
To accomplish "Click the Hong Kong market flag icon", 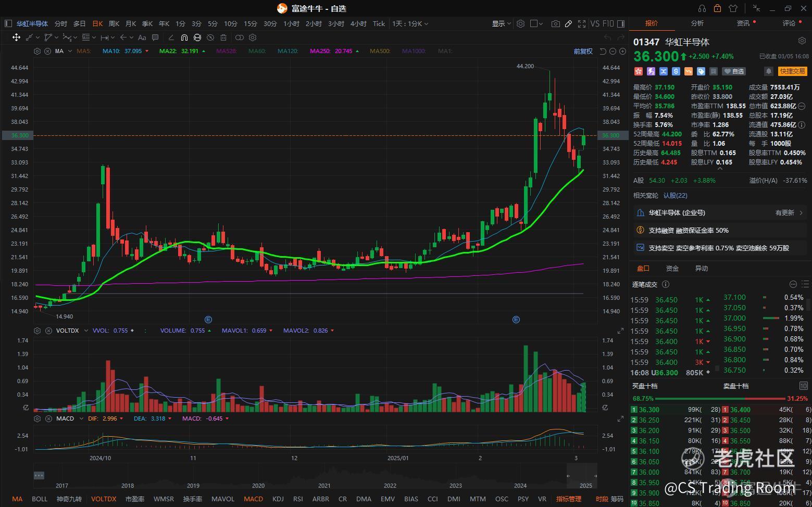I will coord(638,71).
